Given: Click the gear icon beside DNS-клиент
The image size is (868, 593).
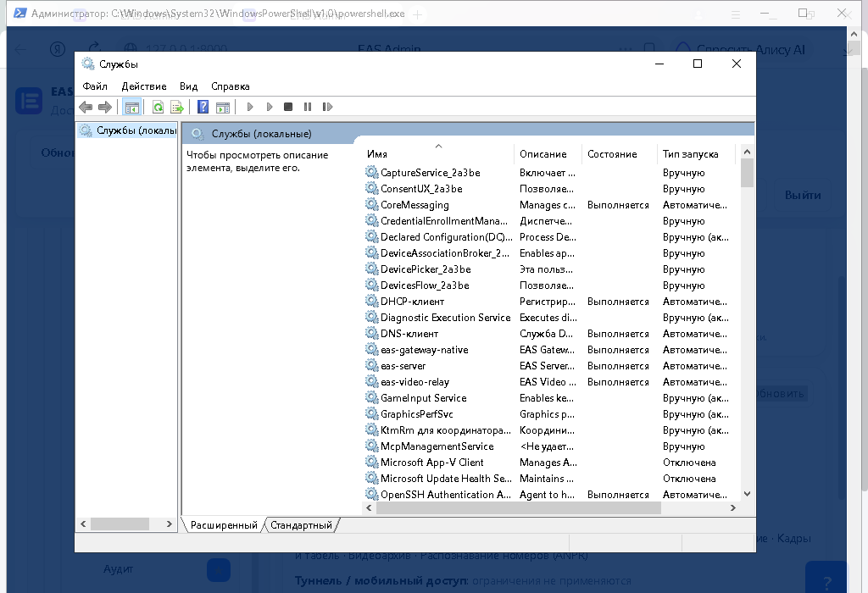Looking at the screenshot, I should (371, 333).
